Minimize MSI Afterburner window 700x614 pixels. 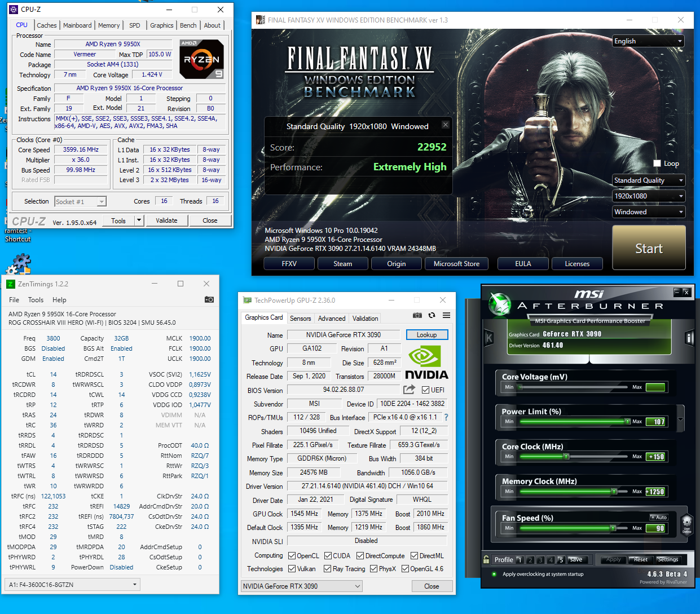point(677,292)
